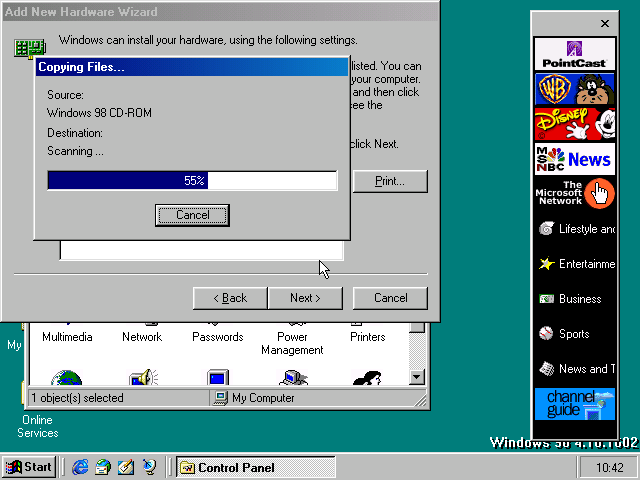This screenshot has height=480, width=640.
Task: Click '1 object(s) selected' status text
Action: pyautogui.click(x=77, y=398)
